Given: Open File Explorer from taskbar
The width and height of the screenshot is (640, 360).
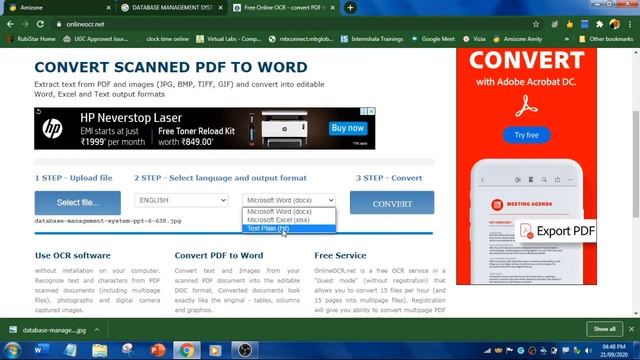Looking at the screenshot, I should click(x=99, y=350).
